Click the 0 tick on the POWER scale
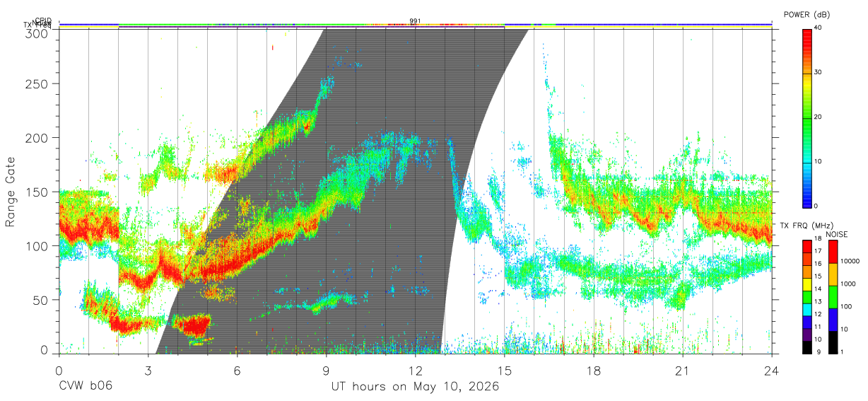This screenshot has height=401, width=868. click(x=816, y=206)
